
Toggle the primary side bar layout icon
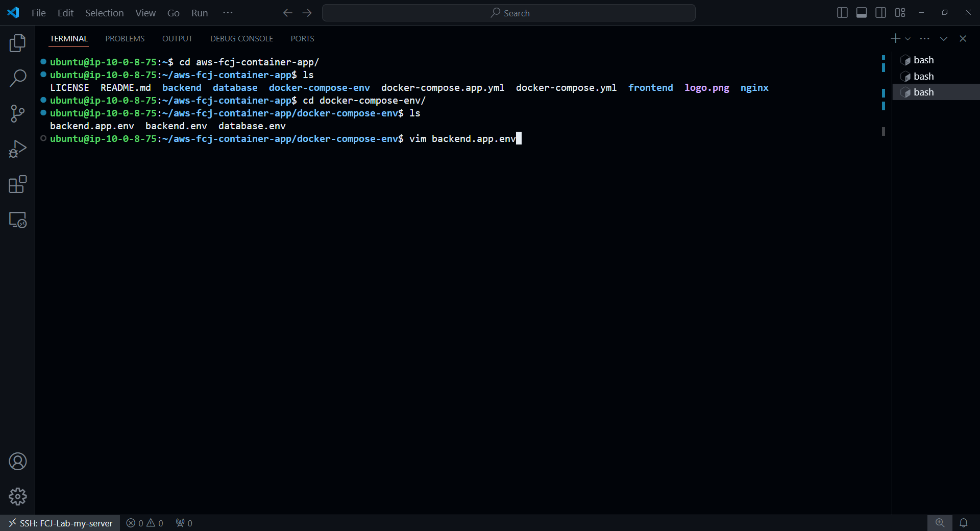click(842, 13)
